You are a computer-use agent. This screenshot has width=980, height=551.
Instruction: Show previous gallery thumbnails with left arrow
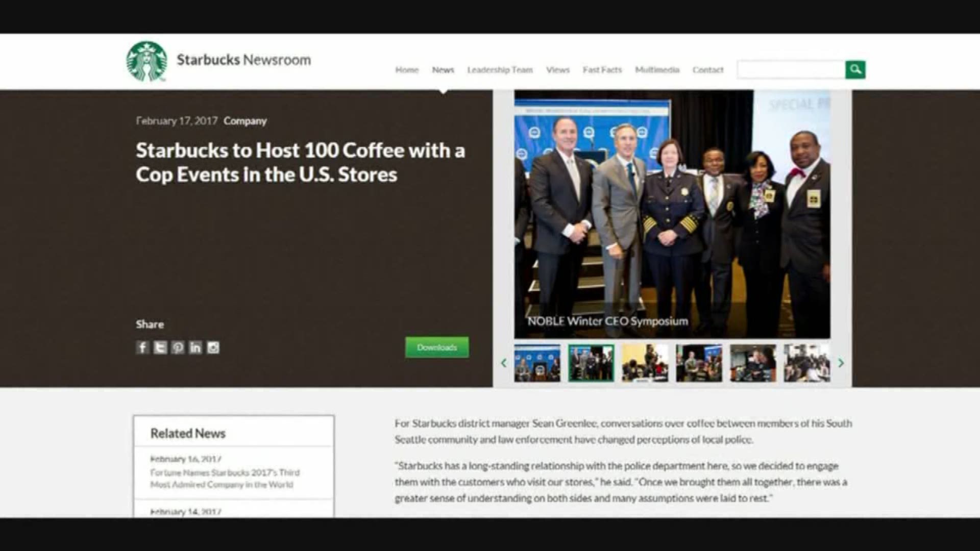point(504,363)
